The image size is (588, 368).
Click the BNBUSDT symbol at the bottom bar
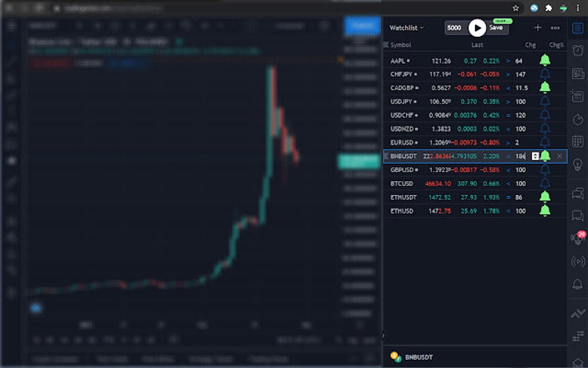pyautogui.click(x=418, y=356)
